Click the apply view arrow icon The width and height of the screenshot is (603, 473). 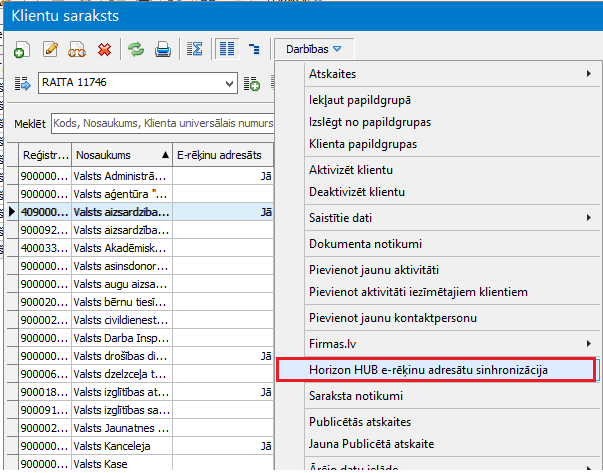[22, 83]
